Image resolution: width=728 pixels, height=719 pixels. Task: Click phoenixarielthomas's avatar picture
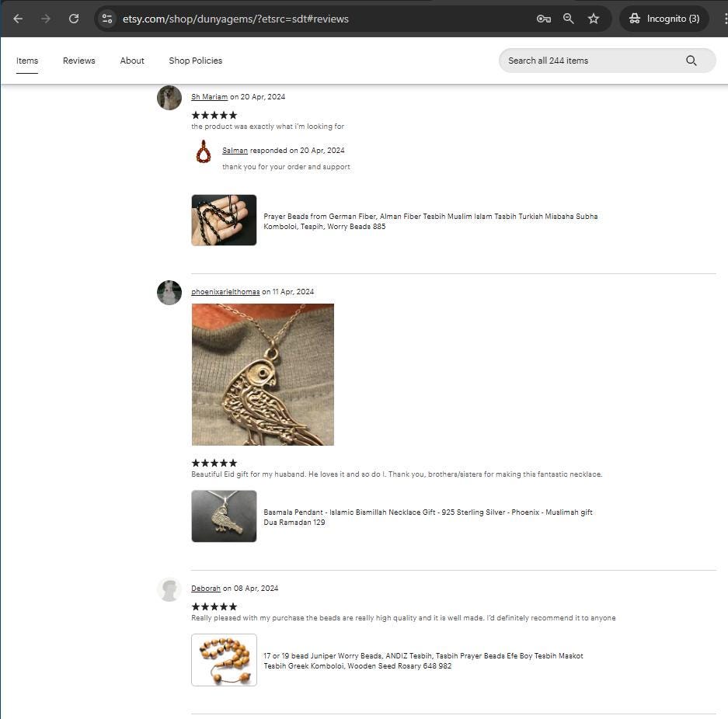169,293
